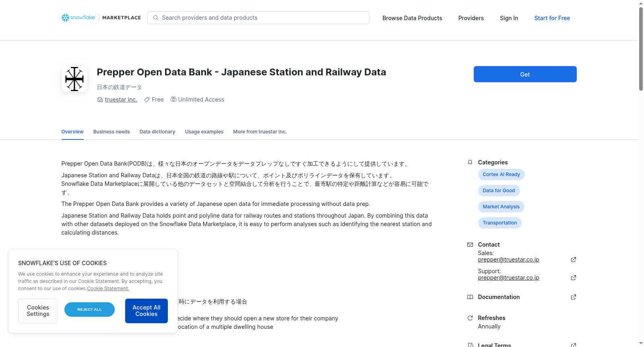The height and width of the screenshot is (347, 644).
Task: Open the Cookie Statement link
Action: click(x=108, y=289)
